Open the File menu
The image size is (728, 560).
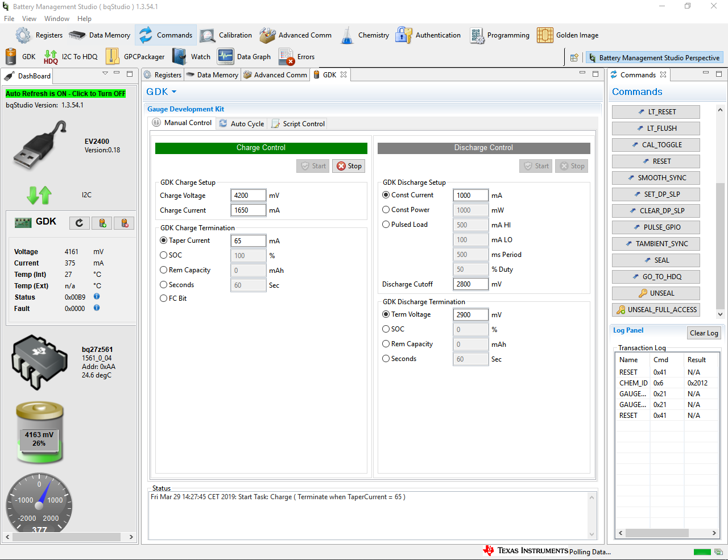pyautogui.click(x=9, y=19)
